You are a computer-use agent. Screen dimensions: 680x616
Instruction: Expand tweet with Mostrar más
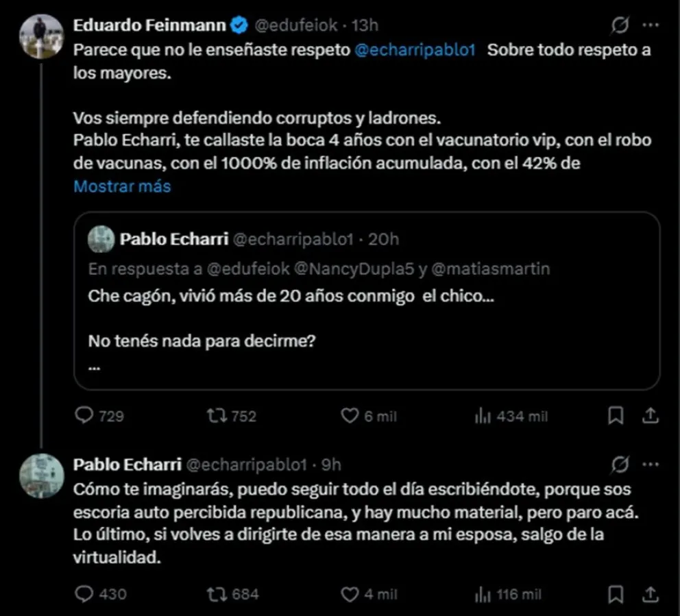pyautogui.click(x=122, y=186)
